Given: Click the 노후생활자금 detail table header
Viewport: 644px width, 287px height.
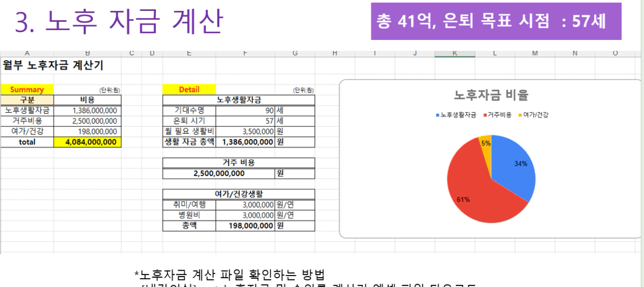Looking at the screenshot, I should [239, 100].
